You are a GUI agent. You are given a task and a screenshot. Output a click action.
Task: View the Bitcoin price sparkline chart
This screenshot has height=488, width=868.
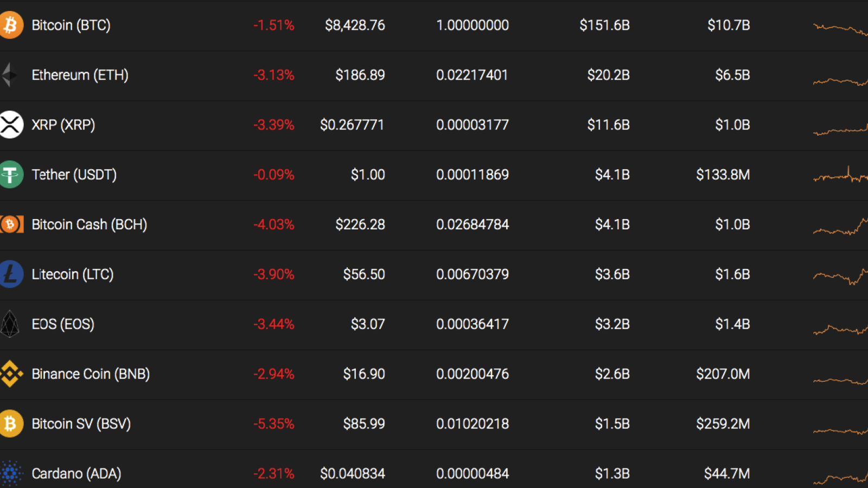tap(840, 28)
